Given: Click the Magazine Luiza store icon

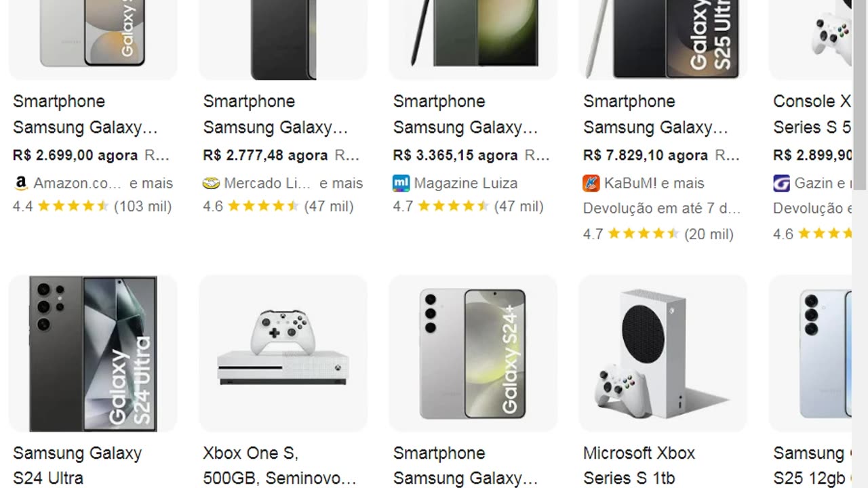Looking at the screenshot, I should coord(401,183).
